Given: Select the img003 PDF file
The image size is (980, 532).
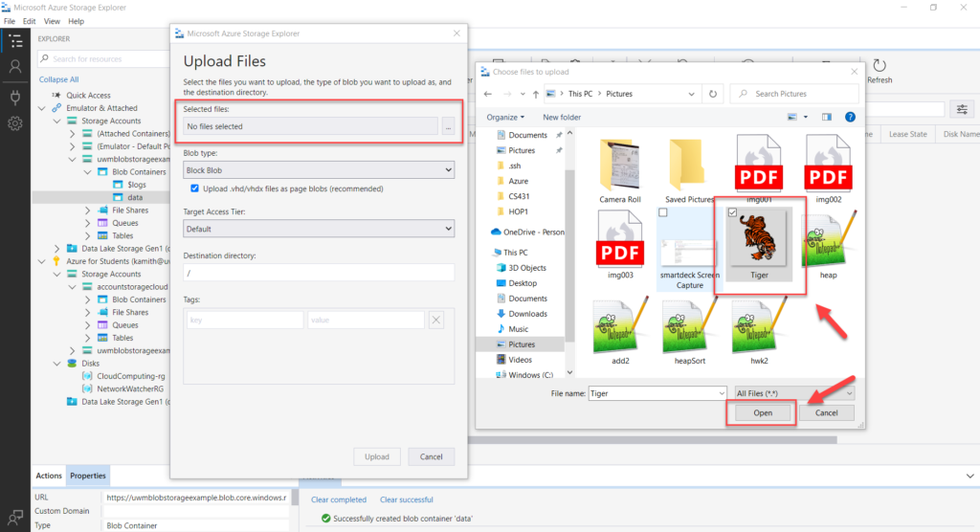Looking at the screenshot, I should click(620, 244).
